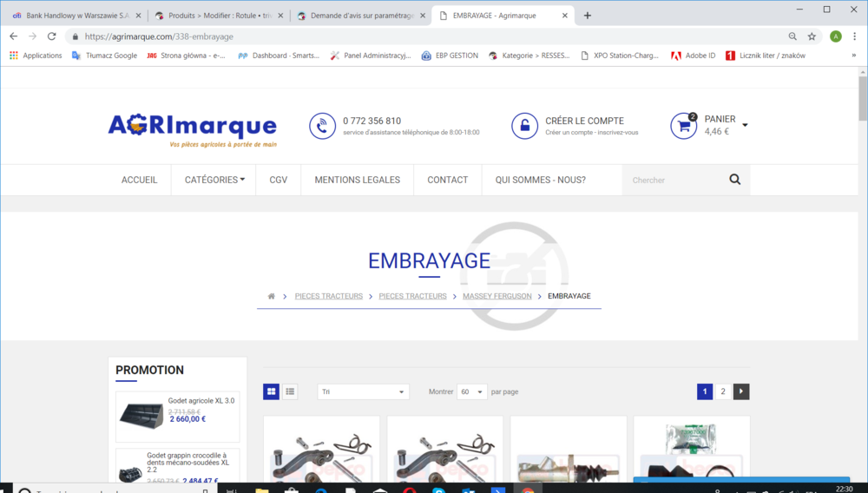Open MENTIONS LEGALES menu item
Viewport: 868px width, 493px height.
[357, 180]
